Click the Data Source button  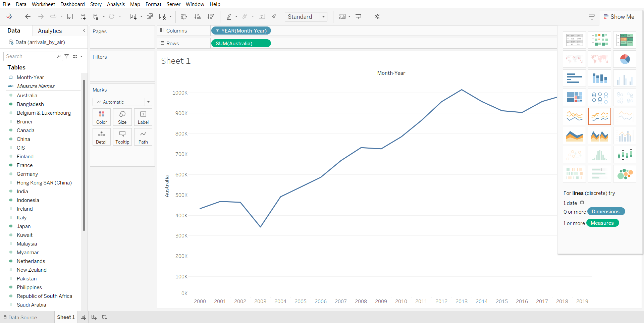coord(20,317)
